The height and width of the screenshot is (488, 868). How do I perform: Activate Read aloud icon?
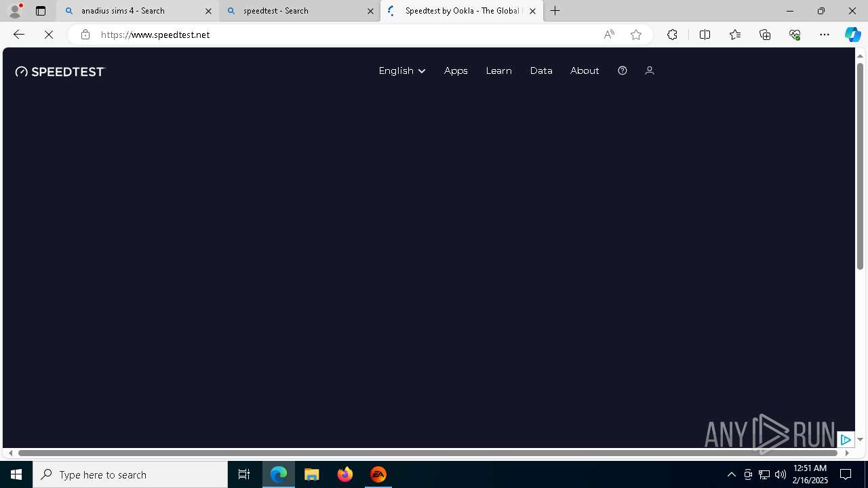pyautogui.click(x=609, y=35)
